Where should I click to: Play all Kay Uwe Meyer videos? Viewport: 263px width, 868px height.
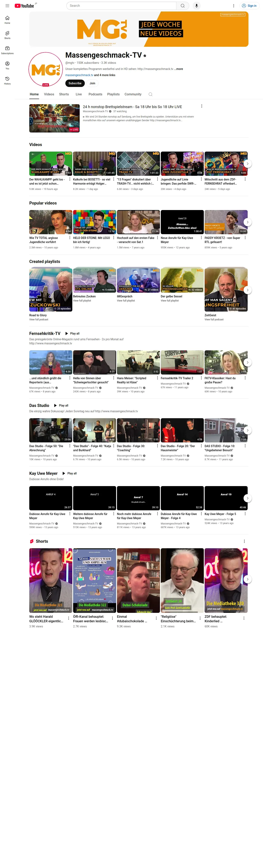coord(69,473)
